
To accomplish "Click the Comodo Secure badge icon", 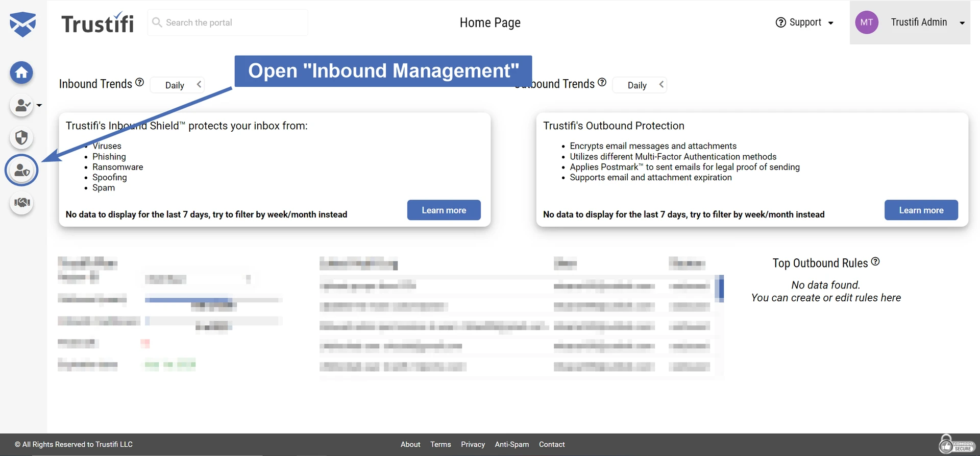I will click(956, 444).
